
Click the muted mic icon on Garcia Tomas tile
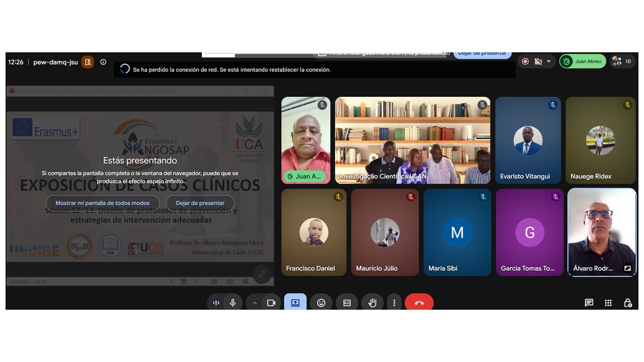coord(555,197)
